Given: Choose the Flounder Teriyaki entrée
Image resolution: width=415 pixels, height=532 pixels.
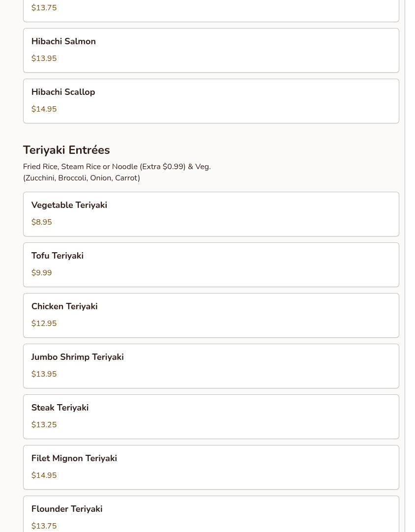Looking at the screenshot, I should coord(210,514).
